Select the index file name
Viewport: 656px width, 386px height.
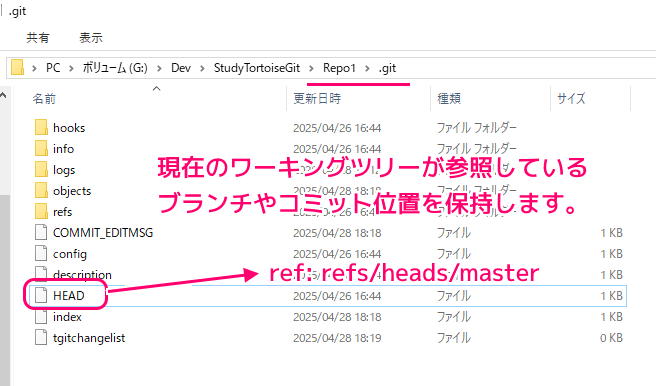click(67, 317)
